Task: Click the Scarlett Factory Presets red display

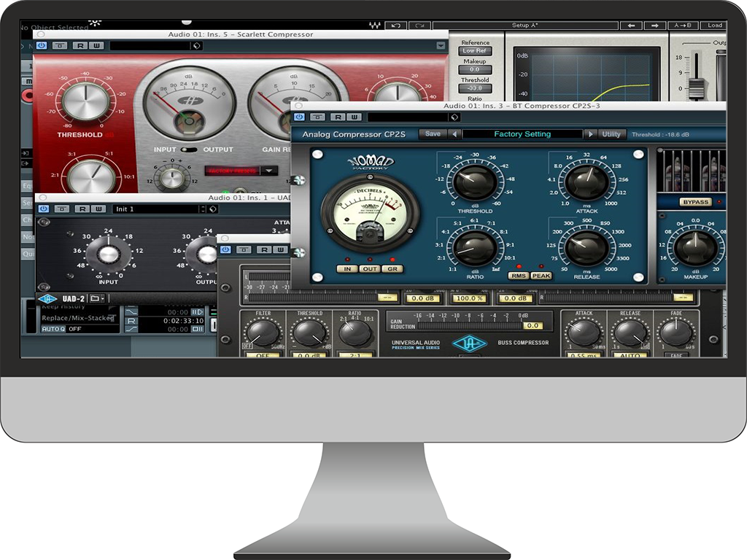Action: click(233, 171)
